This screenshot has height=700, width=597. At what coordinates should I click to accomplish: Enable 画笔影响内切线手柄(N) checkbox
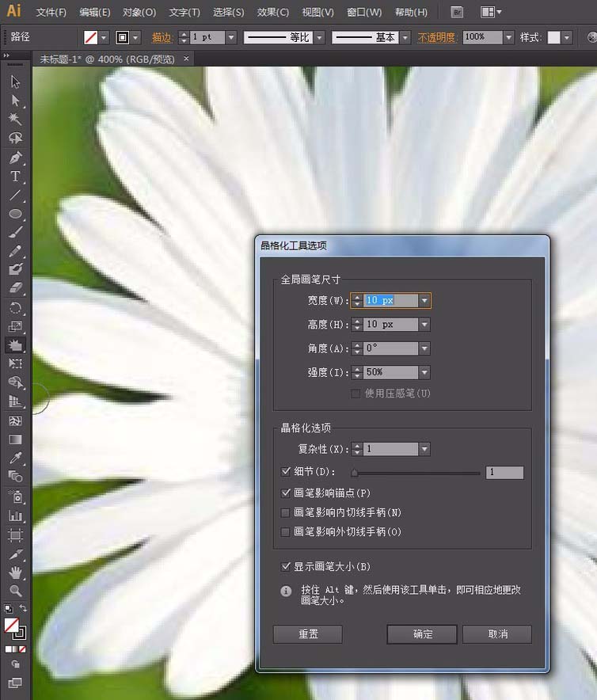click(x=285, y=512)
